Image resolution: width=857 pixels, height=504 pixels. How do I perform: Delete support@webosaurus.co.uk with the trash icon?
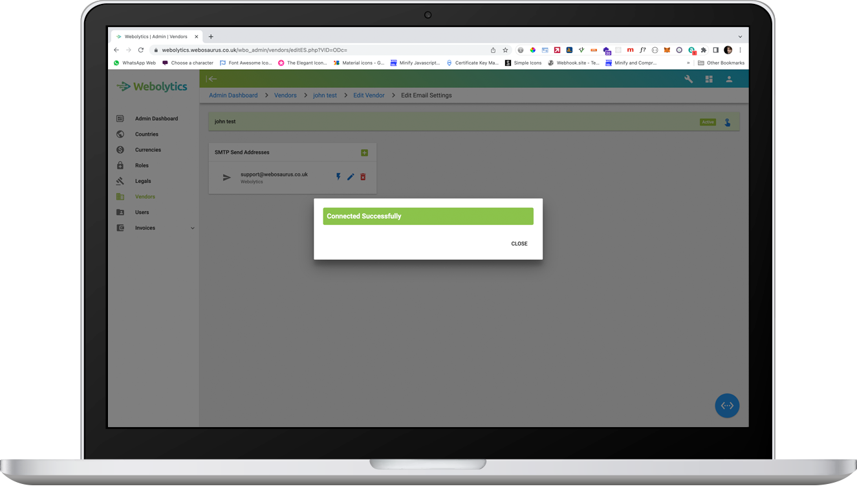click(x=363, y=176)
